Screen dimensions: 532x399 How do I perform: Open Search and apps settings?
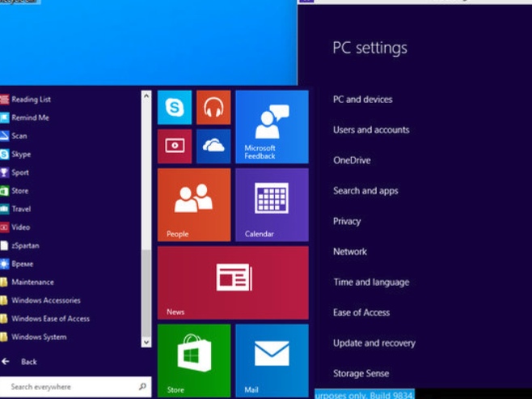(365, 191)
